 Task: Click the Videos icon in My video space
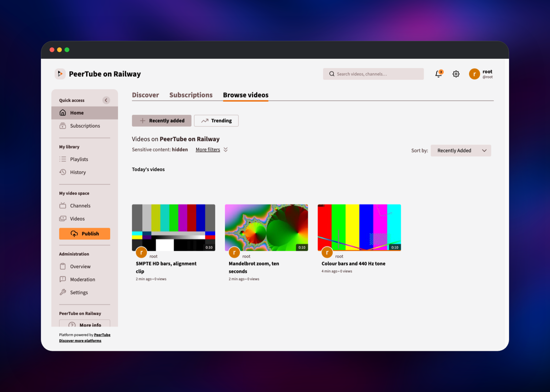click(63, 219)
